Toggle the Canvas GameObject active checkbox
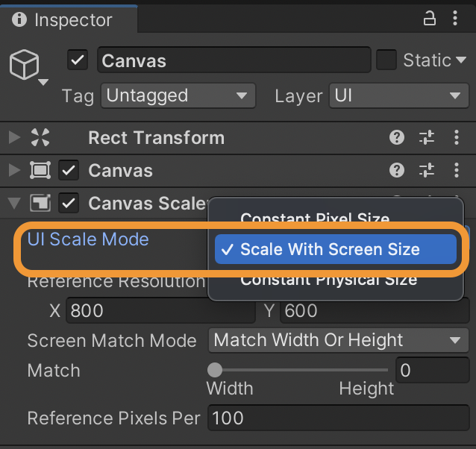The width and height of the screenshot is (476, 449). click(78, 60)
